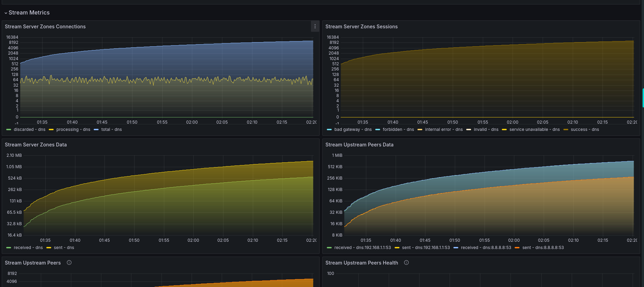Click the Stream Upstream Peers Health info icon
The image size is (644, 287).
click(406, 262)
